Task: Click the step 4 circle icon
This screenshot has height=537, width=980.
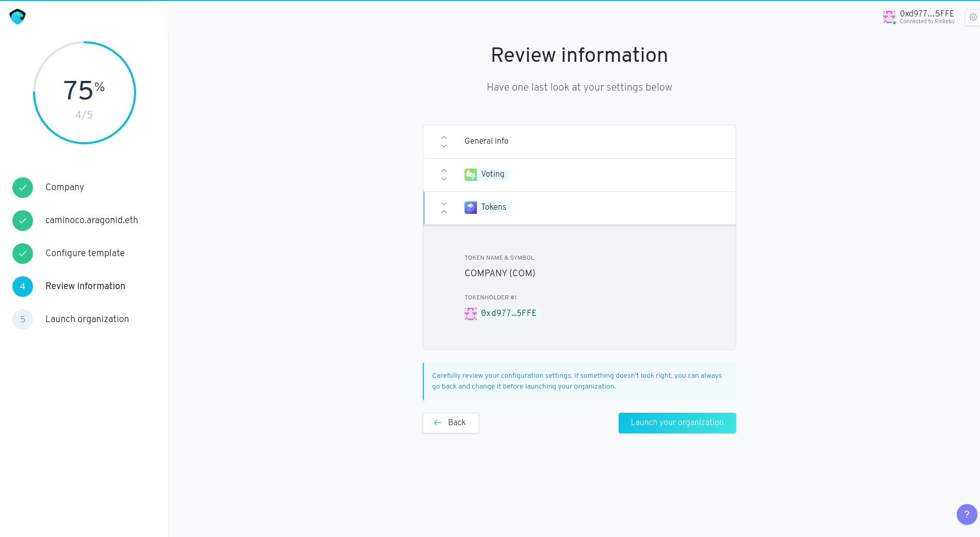Action: click(x=23, y=287)
